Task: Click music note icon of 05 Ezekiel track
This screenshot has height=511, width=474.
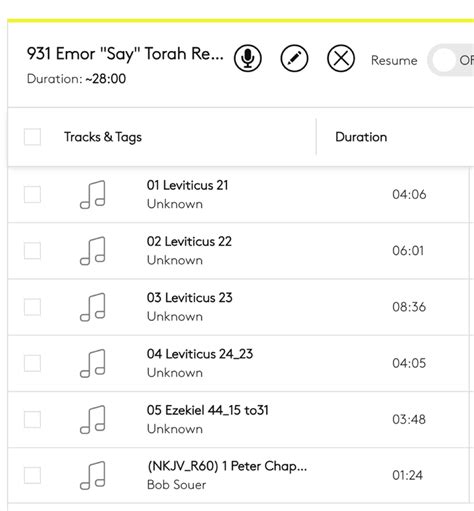Action: tap(93, 419)
